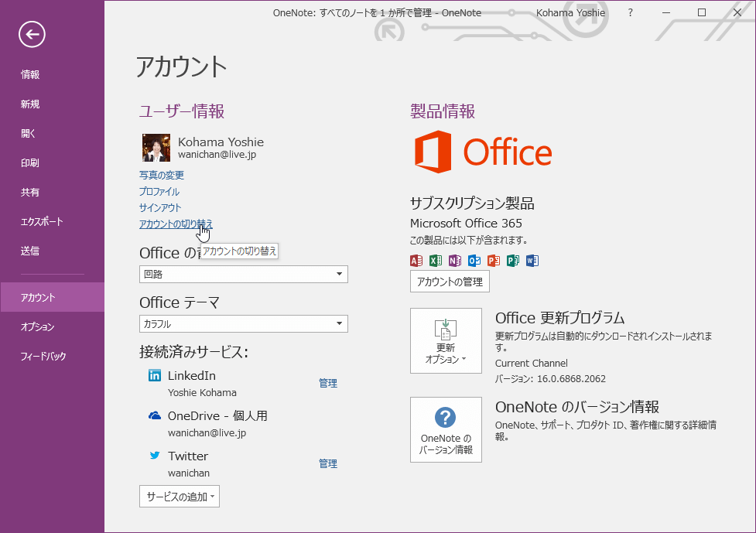Screen dimensions: 756x533
Task: Click the Access app icon
Action: point(416,261)
